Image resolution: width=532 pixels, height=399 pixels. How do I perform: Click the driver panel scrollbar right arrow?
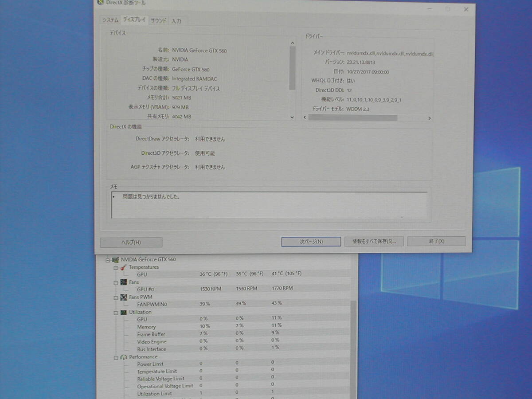pyautogui.click(x=429, y=118)
